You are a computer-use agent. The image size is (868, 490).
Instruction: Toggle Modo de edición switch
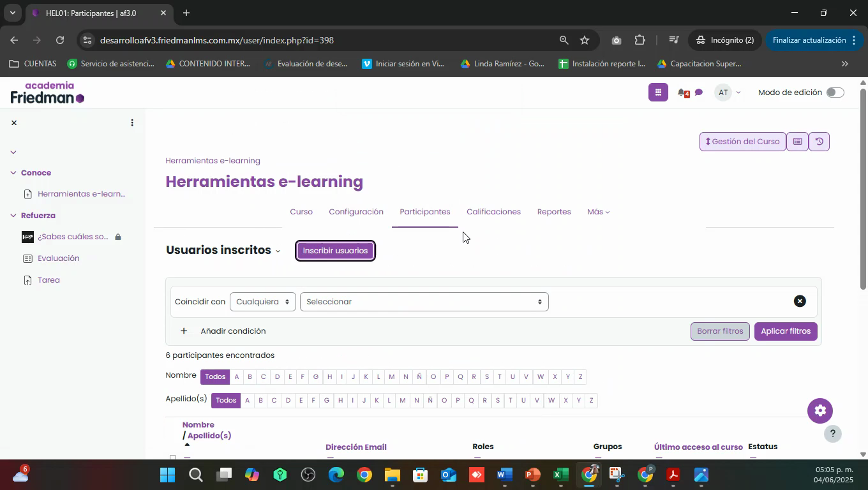click(835, 93)
